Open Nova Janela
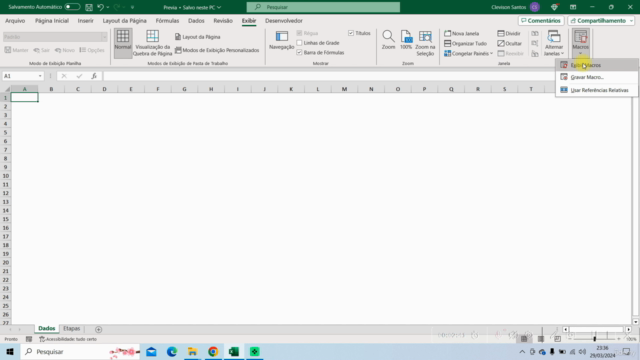This screenshot has height=360, width=640. (x=462, y=33)
